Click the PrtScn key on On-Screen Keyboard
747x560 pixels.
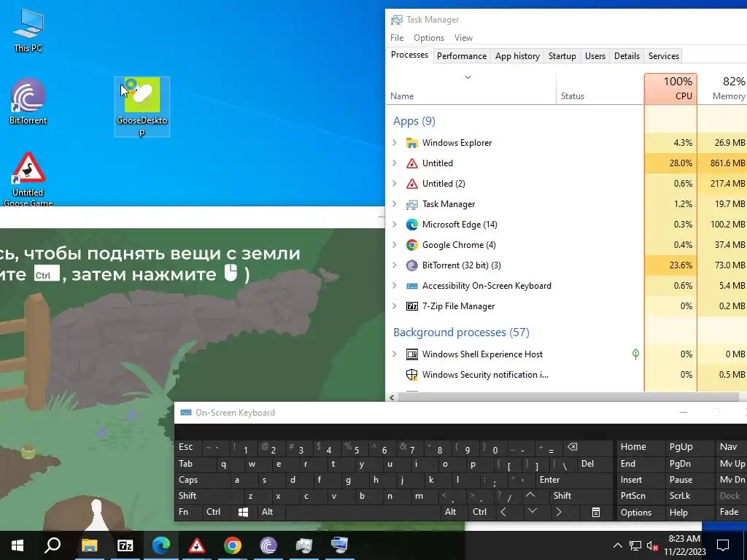pyautogui.click(x=640, y=496)
